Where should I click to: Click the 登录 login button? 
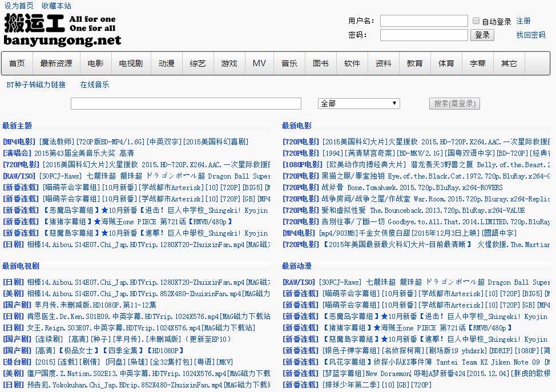coord(482,35)
